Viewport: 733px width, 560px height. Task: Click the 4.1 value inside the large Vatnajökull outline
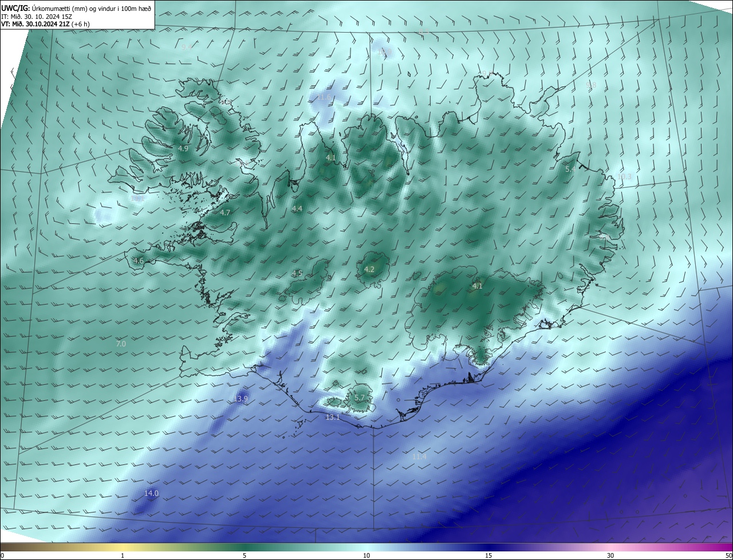coord(478,286)
